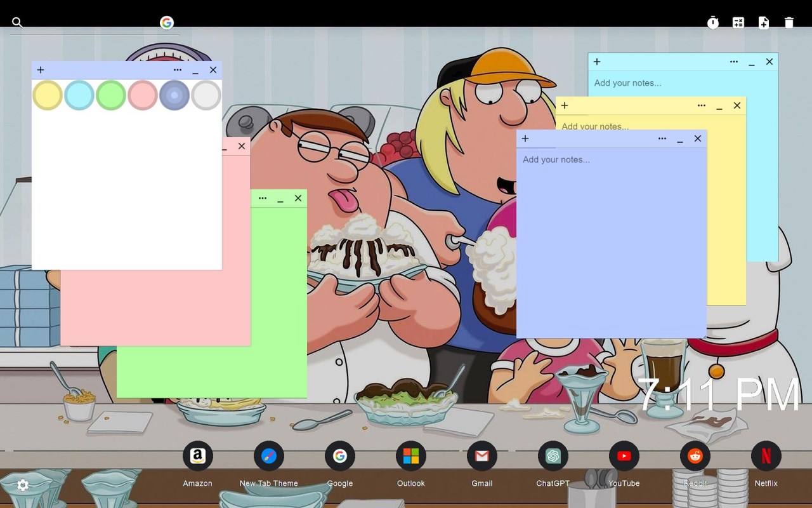Pick the white color swatch
The width and height of the screenshot is (812, 508).
206,95
